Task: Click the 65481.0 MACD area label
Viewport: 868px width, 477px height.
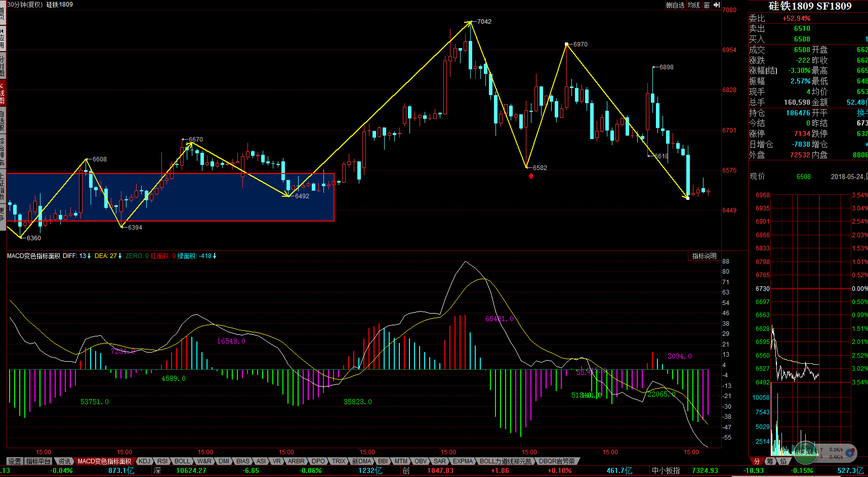Action: click(x=499, y=319)
